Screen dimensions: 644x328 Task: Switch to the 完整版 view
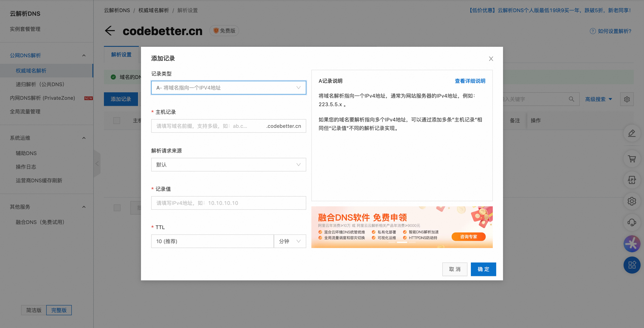pyautogui.click(x=59, y=310)
